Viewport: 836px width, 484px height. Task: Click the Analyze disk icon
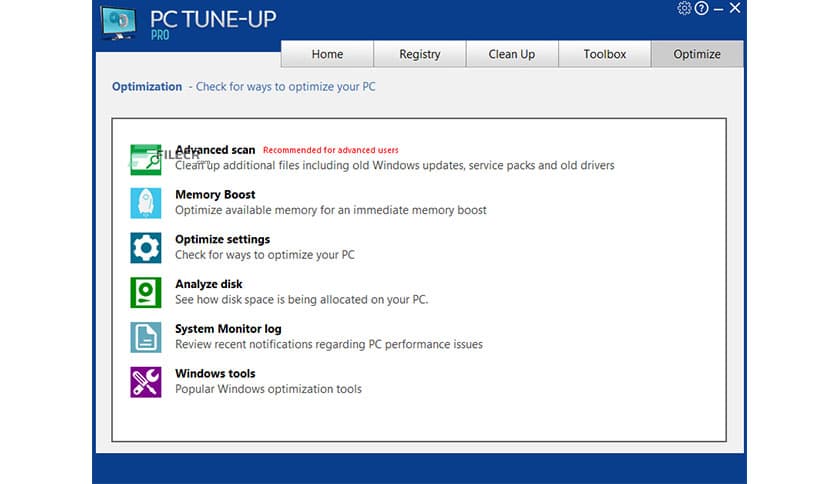coord(146,293)
